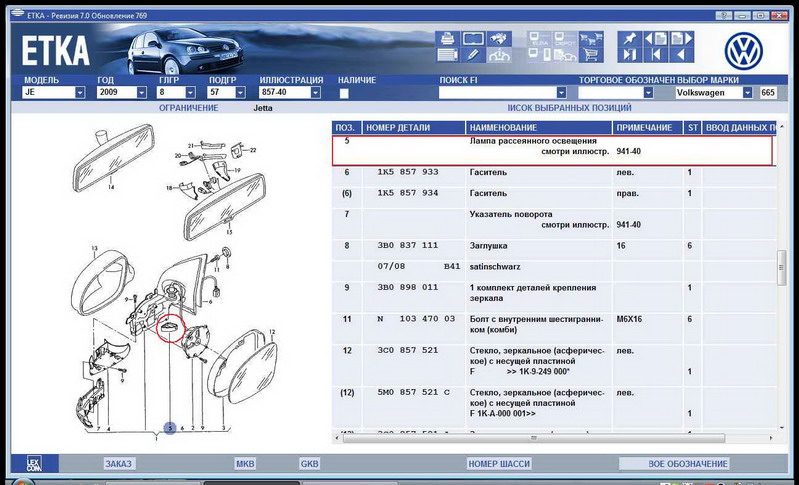Open the ТОРГОВОЕ ОБОЗНАЧЕН dropdown
The width and height of the screenshot is (799, 485).
point(648,93)
